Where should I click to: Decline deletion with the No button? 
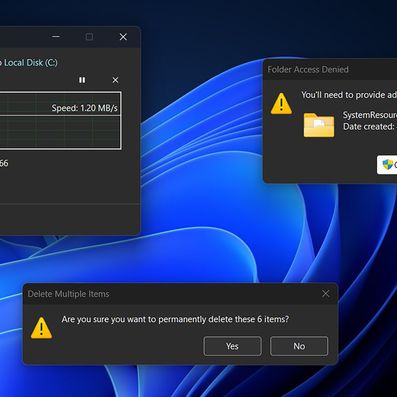point(299,346)
